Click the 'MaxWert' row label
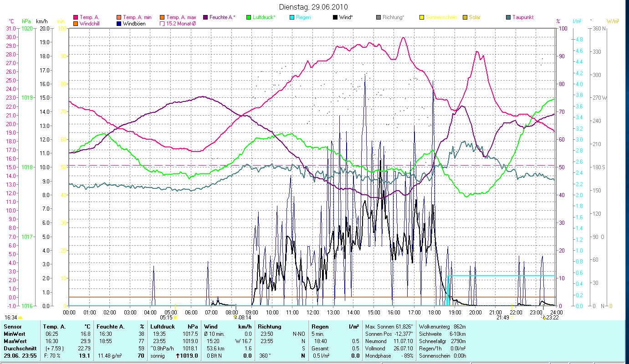 click(x=15, y=341)
